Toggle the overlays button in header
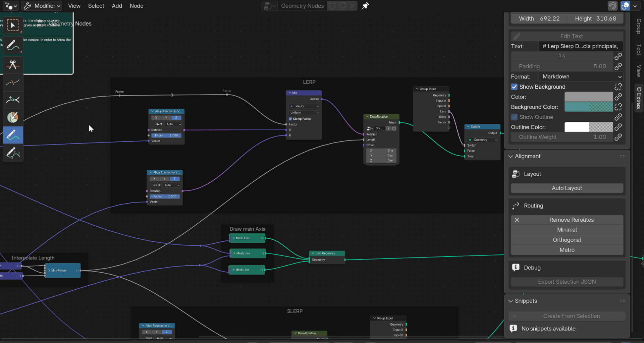The width and height of the screenshot is (644, 343). point(625,6)
